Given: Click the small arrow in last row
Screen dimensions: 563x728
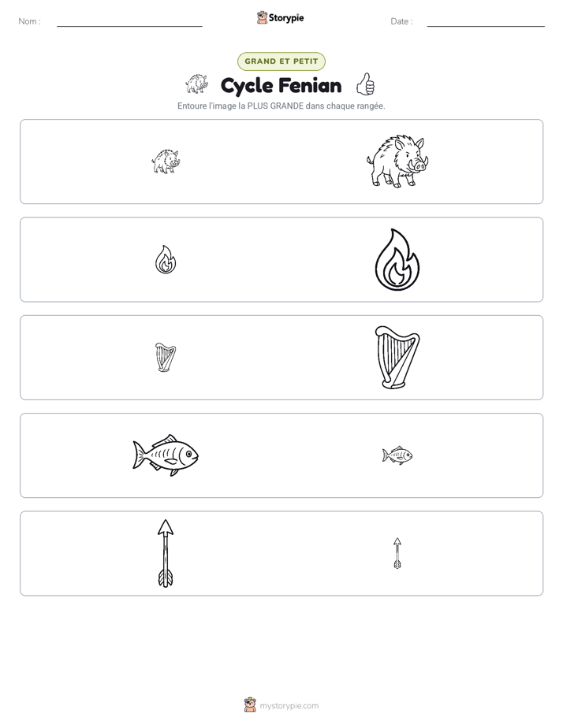Looking at the screenshot, I should (397, 553).
